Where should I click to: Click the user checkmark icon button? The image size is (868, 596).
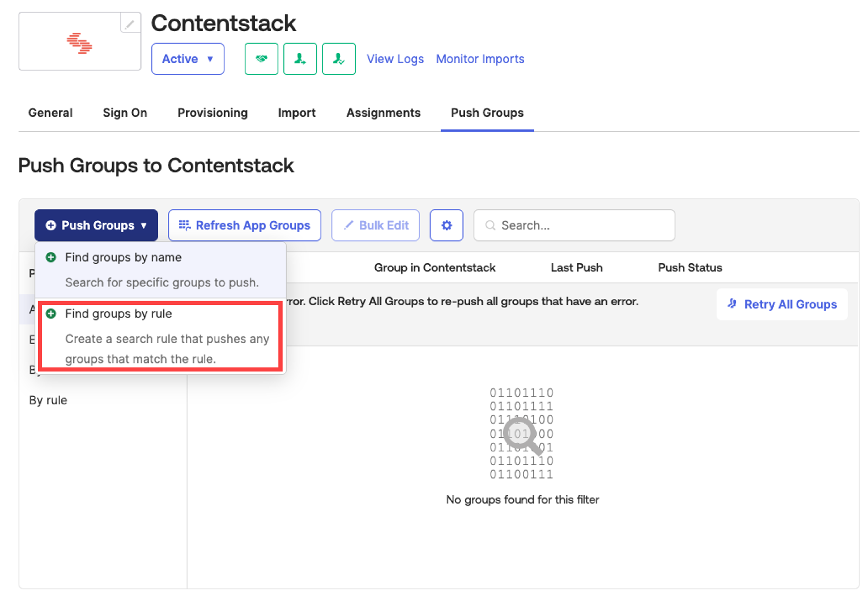tap(339, 59)
